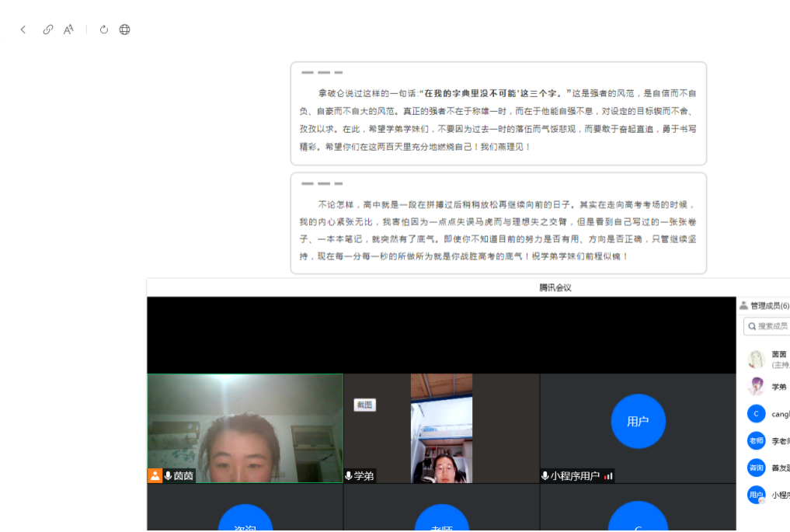Open the font size adjustment icon

tap(69, 30)
